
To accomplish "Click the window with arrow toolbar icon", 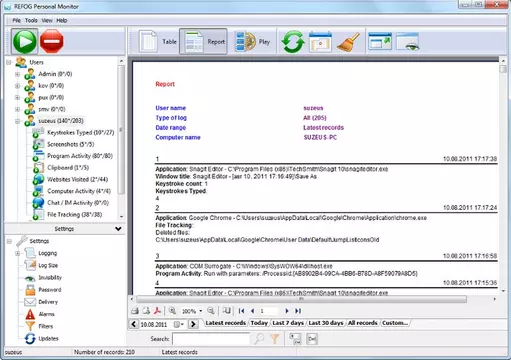I will [x=380, y=42].
